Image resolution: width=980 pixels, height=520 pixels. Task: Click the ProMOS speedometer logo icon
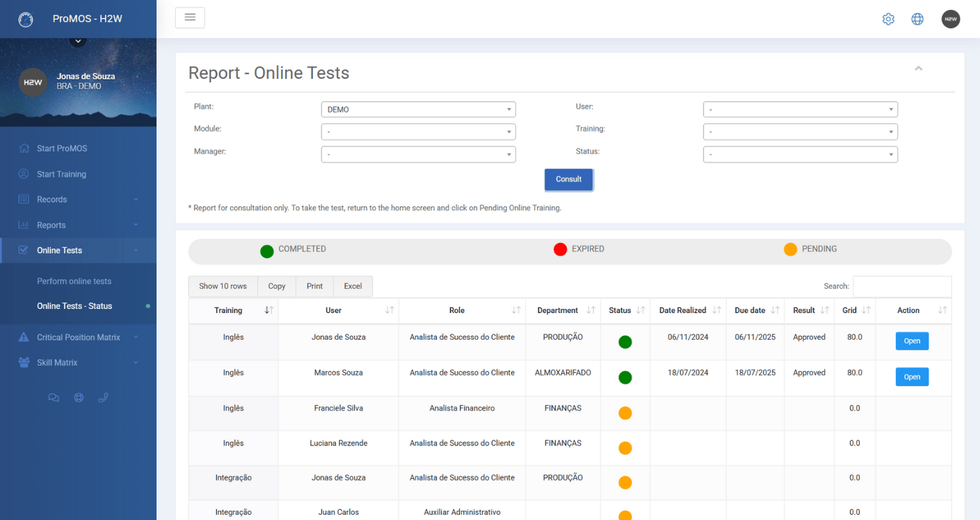(25, 20)
